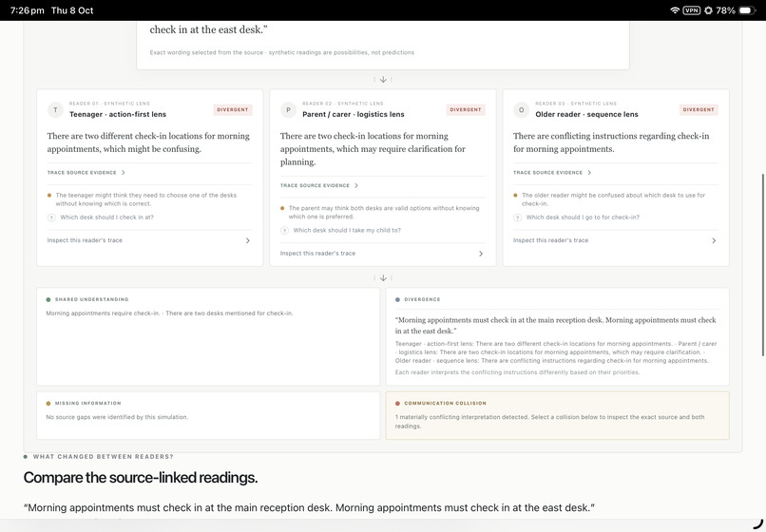The width and height of the screenshot is (766, 532).
Task: Click 'Inspect this reader's trace' in Teenager card
Action: coord(85,240)
